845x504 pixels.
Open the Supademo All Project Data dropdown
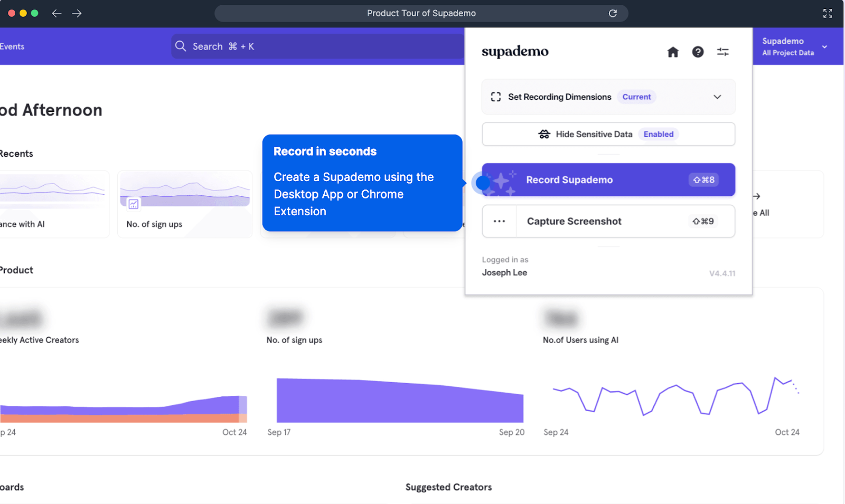tap(795, 46)
